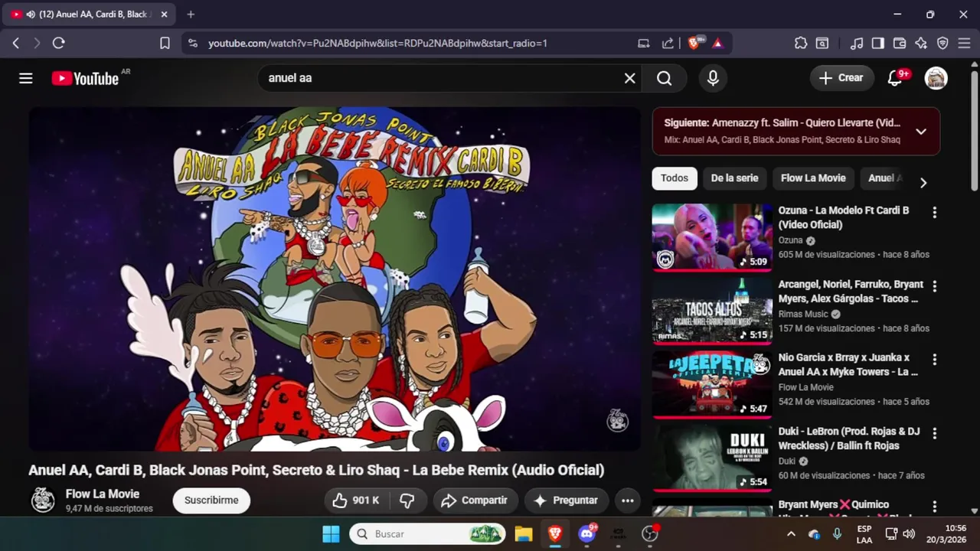Image resolution: width=980 pixels, height=551 pixels.
Task: Clear the search text with X
Action: [x=629, y=78]
